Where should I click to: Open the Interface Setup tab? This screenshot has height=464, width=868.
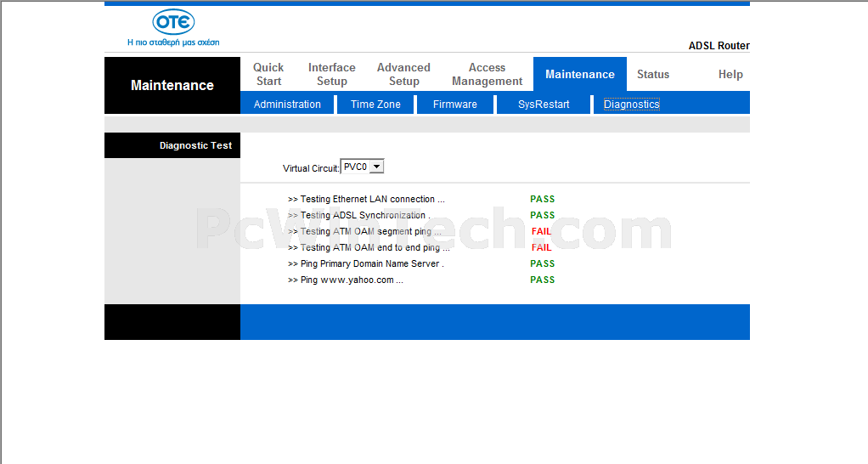(331, 74)
